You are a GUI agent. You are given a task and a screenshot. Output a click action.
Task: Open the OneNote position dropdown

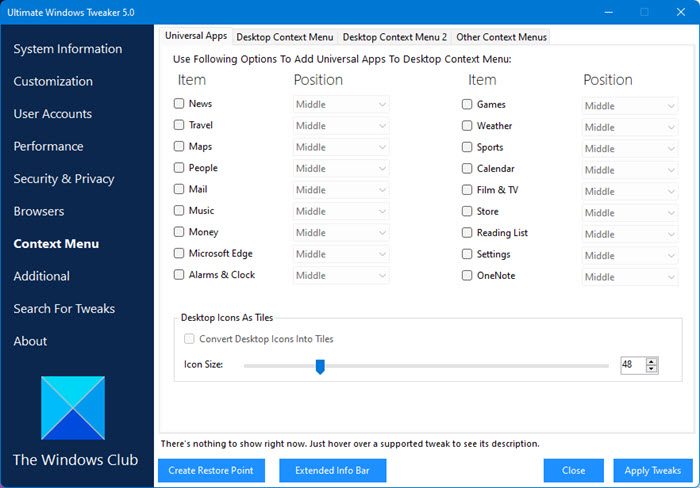pos(630,277)
